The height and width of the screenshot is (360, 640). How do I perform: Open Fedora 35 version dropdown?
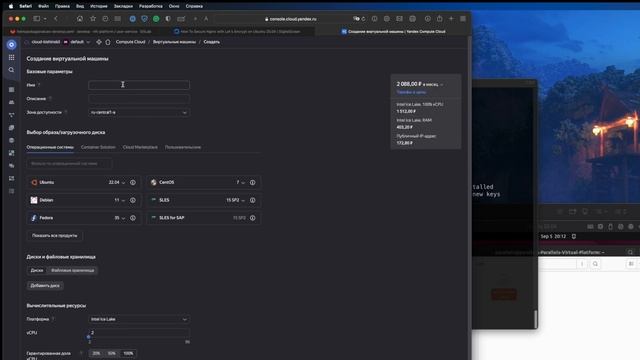pos(120,218)
